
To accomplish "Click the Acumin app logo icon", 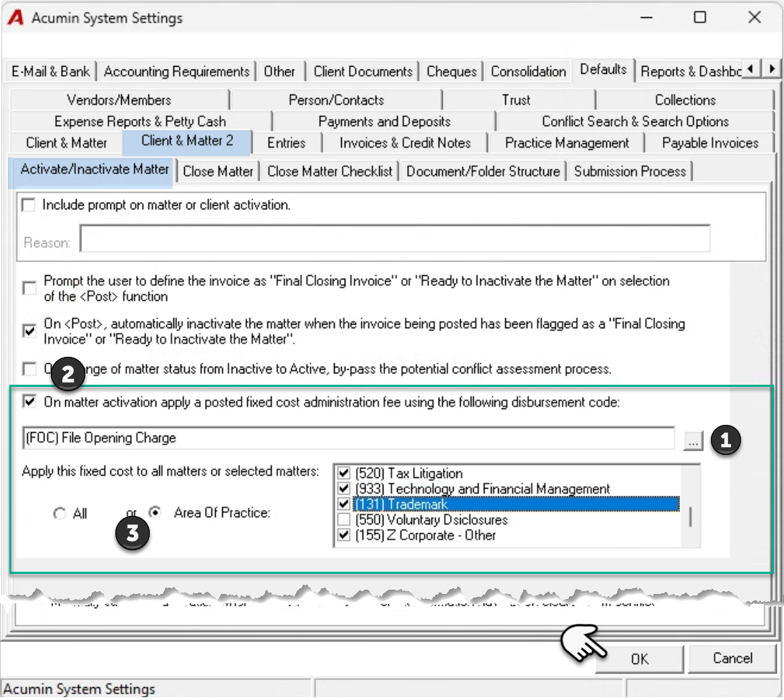I will pos(16,17).
